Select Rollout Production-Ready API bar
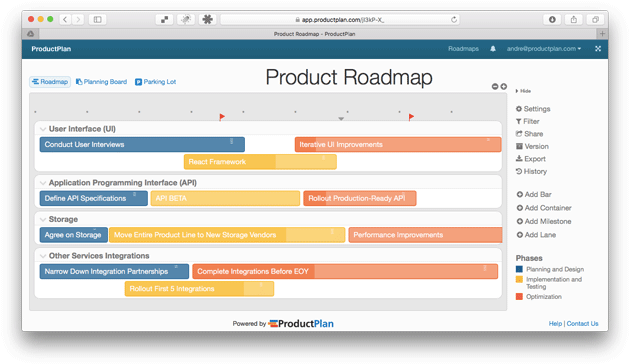This screenshot has height=364, width=629. [x=359, y=198]
